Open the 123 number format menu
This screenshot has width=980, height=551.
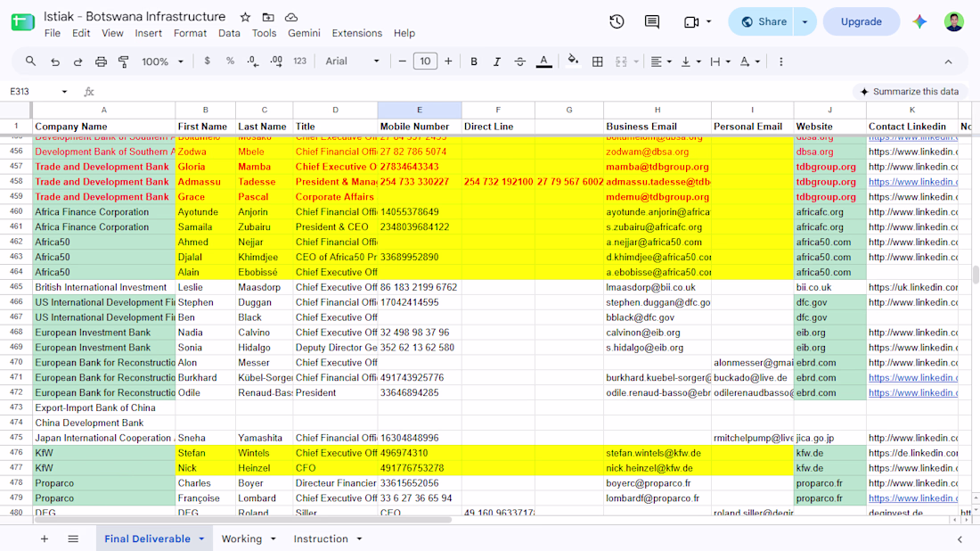click(x=300, y=62)
